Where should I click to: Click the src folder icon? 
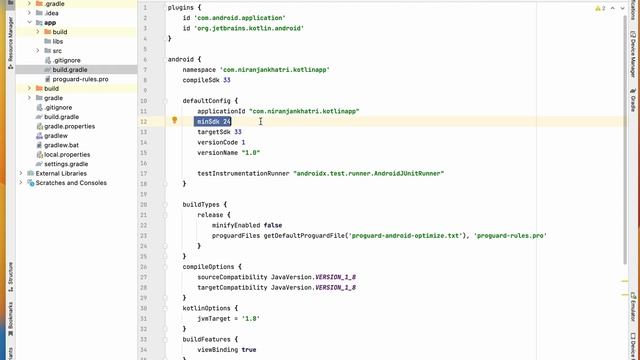click(47, 51)
